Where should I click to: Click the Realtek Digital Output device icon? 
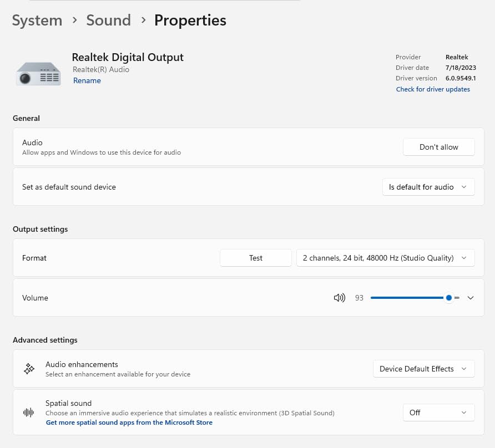[38, 74]
